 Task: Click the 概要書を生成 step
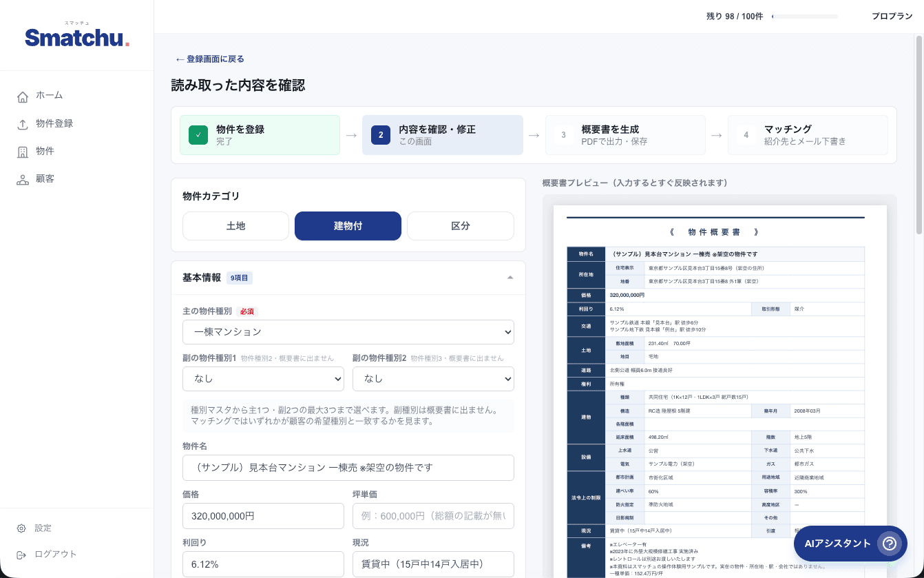625,135
